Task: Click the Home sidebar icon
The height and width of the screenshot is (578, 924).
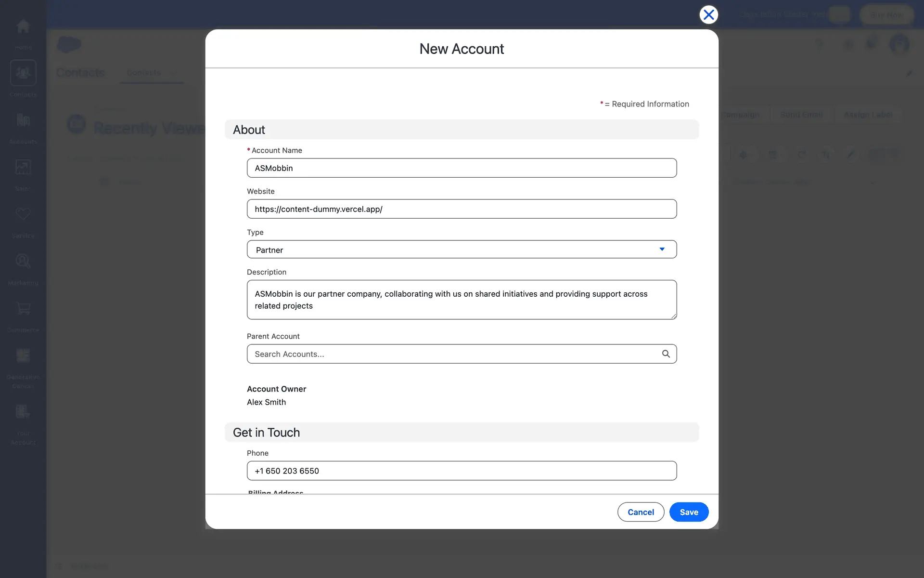Action: [x=23, y=26]
